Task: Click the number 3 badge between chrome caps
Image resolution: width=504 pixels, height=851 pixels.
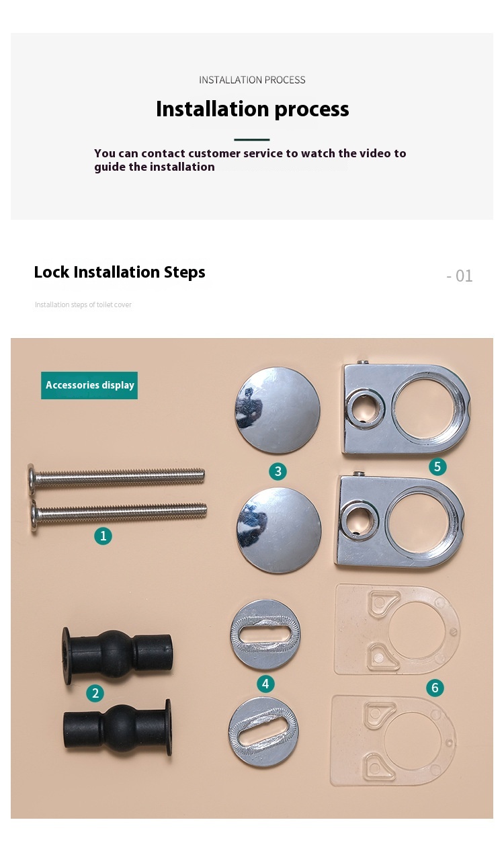Action: [x=278, y=471]
